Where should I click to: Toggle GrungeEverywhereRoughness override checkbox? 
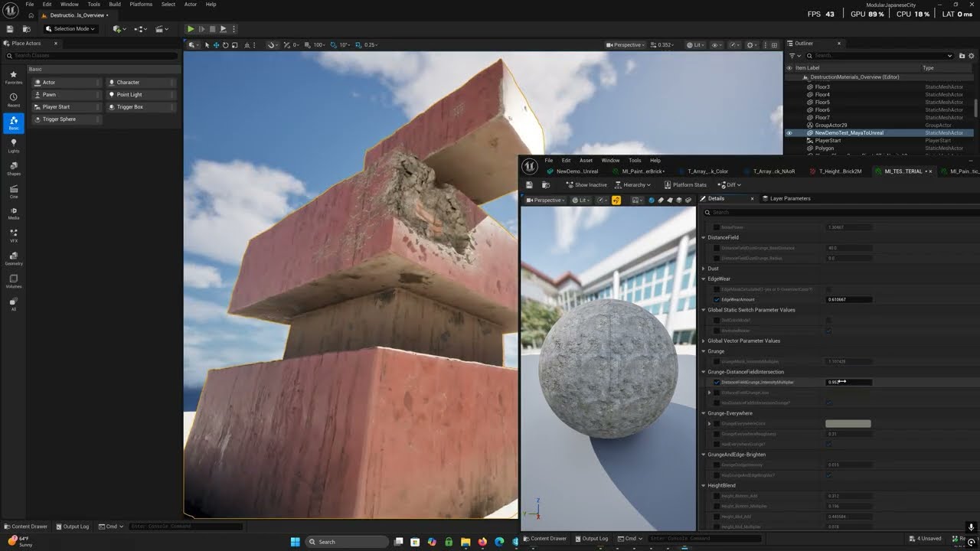coord(717,434)
